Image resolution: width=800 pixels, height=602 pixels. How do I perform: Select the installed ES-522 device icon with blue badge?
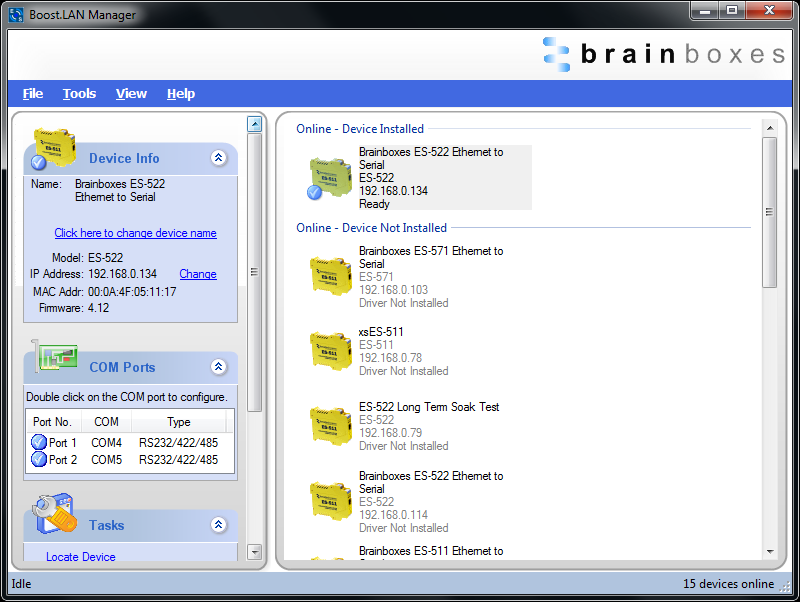pos(329,177)
